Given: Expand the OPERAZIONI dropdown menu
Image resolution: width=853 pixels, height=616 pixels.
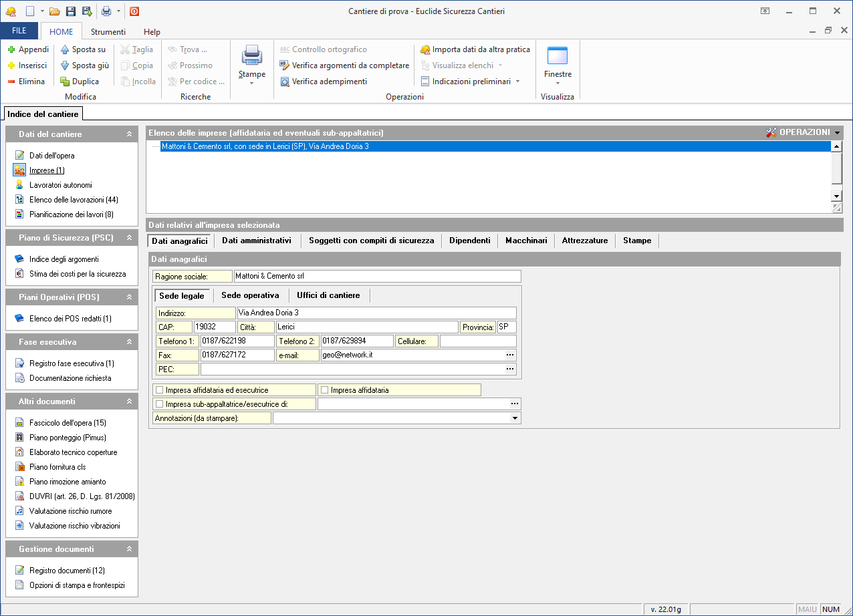Looking at the screenshot, I should 838,133.
